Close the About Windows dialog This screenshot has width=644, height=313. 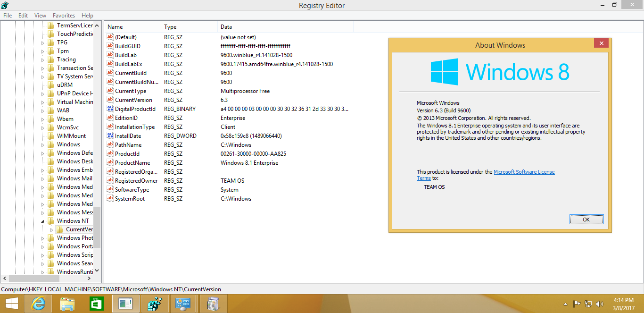point(601,43)
